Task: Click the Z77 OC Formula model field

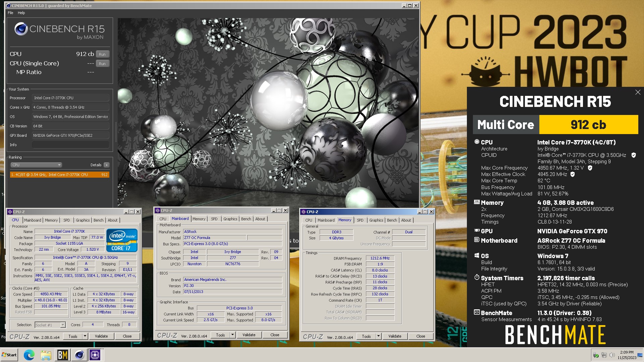Action: (215, 238)
